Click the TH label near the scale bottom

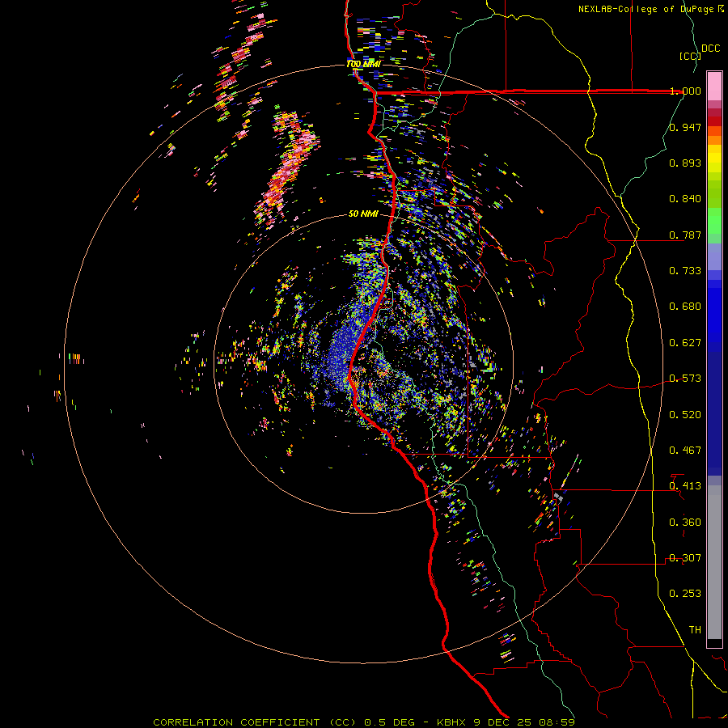point(695,630)
